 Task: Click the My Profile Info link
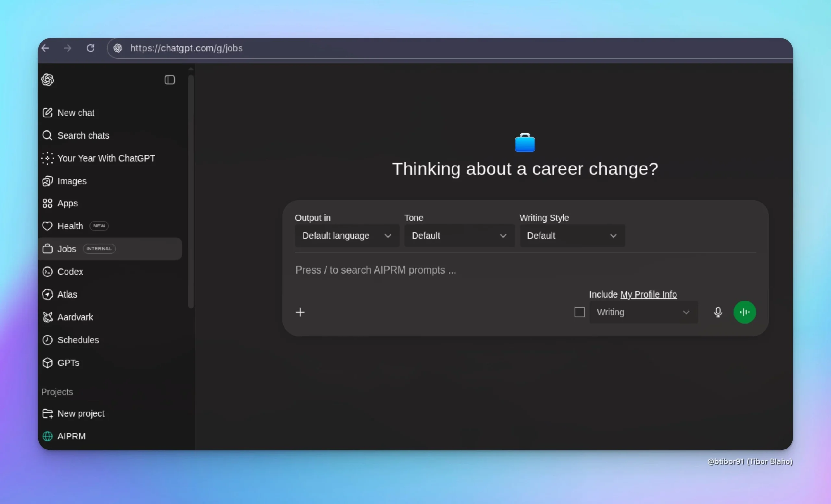tap(648, 295)
